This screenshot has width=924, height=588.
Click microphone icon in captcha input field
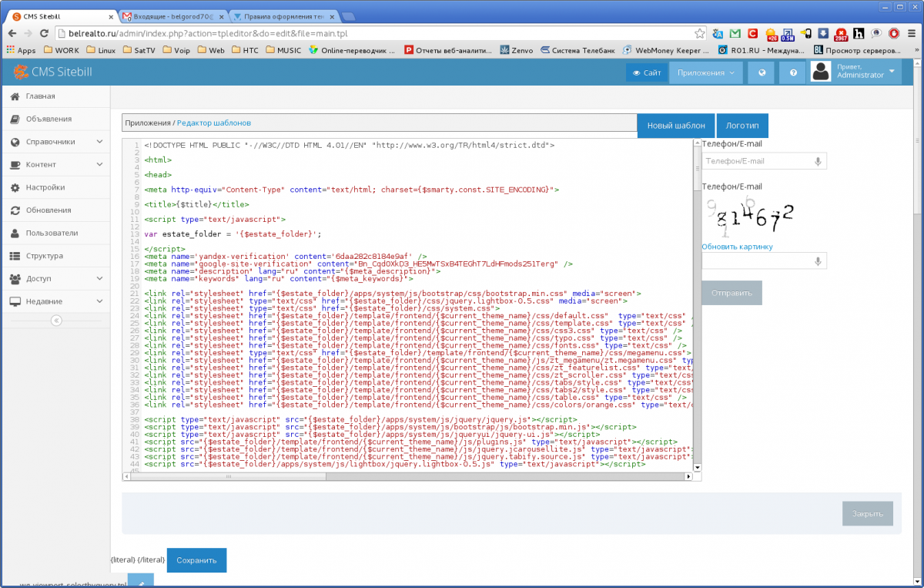818,261
